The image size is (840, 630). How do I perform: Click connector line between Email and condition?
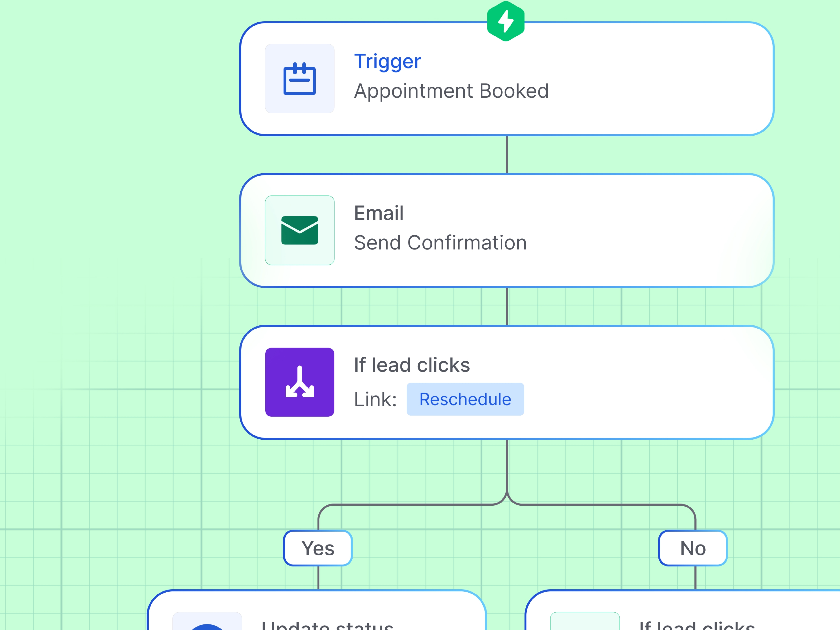[x=506, y=306]
